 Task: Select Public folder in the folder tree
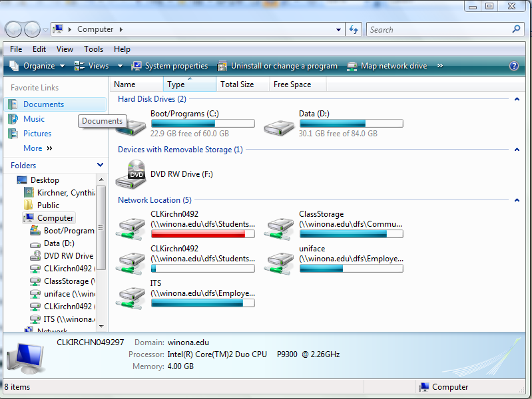pyautogui.click(x=48, y=205)
